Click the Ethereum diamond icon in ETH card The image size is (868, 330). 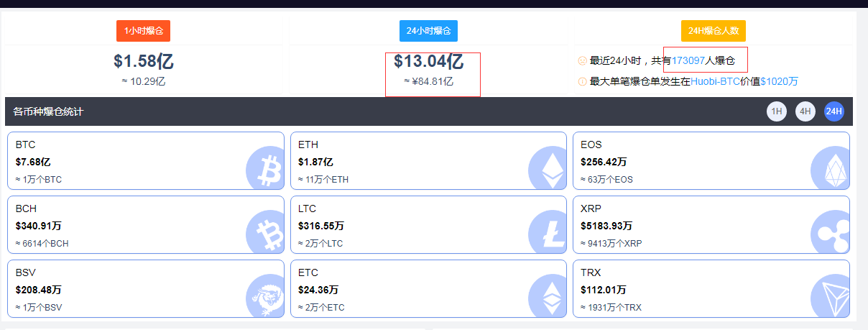pos(548,170)
